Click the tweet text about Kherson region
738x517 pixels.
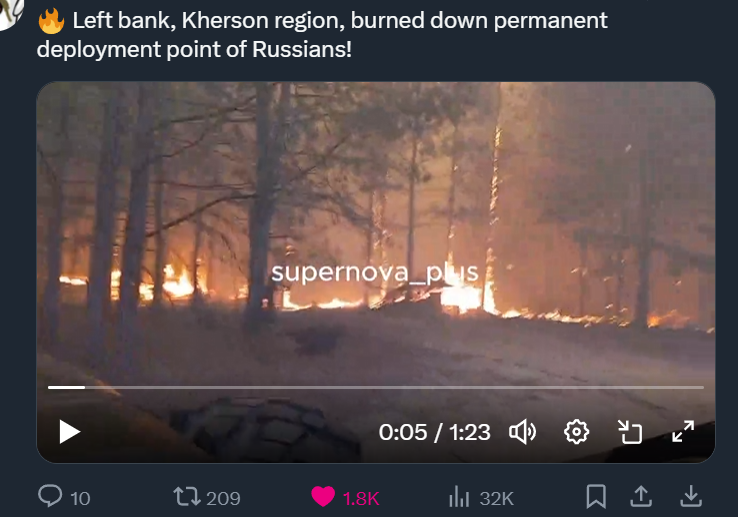pos(322,35)
